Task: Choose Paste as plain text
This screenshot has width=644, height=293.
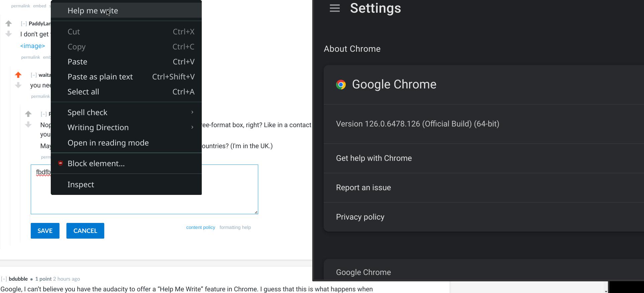Action: point(126,77)
